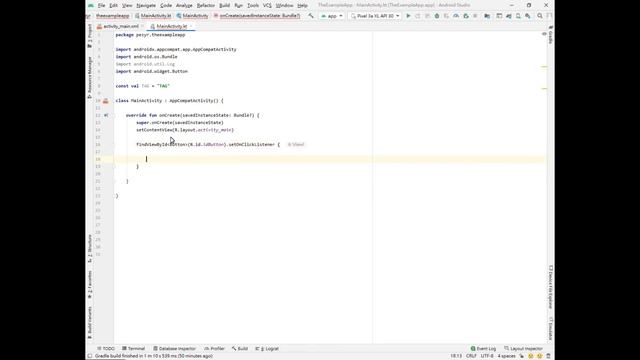The height and width of the screenshot is (360, 640).
Task: Click the Search Everywhere magnifier icon
Action: pos(540,16)
